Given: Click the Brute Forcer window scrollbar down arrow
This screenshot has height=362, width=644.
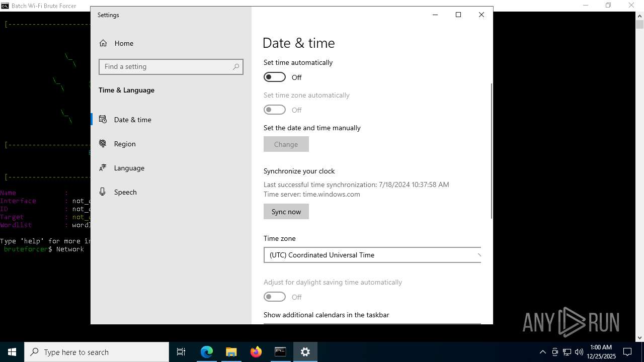Looking at the screenshot, I should pos(639,338).
